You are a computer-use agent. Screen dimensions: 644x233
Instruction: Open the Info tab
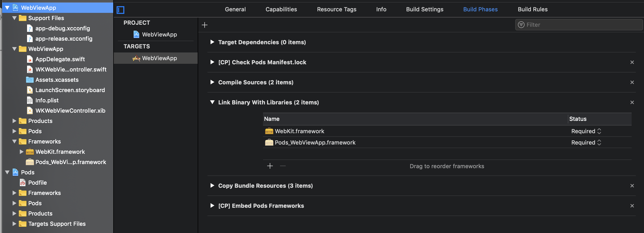[x=381, y=9]
